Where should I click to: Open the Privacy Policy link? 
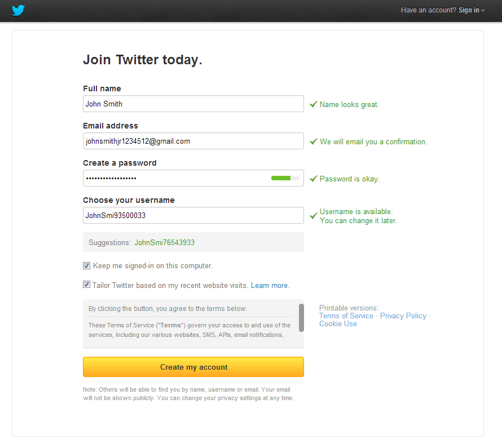pyautogui.click(x=403, y=316)
